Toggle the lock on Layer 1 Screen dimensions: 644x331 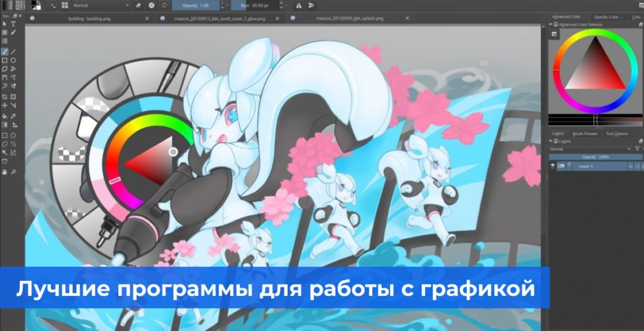coord(630,166)
